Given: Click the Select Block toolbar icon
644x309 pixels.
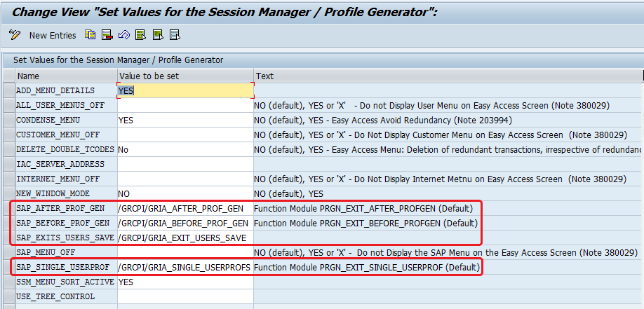Looking at the screenshot, I should click(157, 34).
